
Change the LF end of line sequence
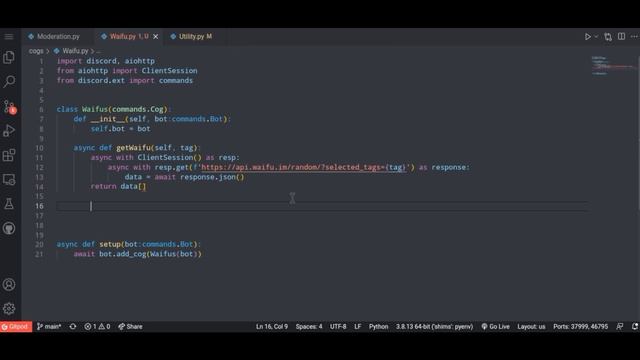click(x=358, y=327)
